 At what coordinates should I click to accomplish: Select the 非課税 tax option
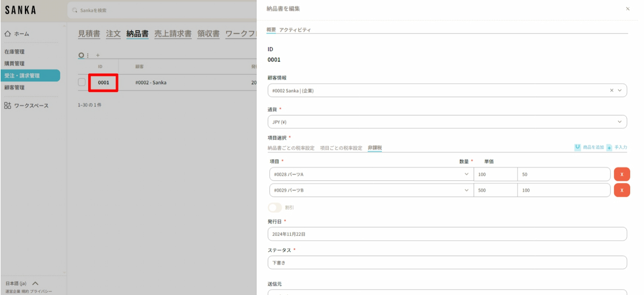[374, 148]
